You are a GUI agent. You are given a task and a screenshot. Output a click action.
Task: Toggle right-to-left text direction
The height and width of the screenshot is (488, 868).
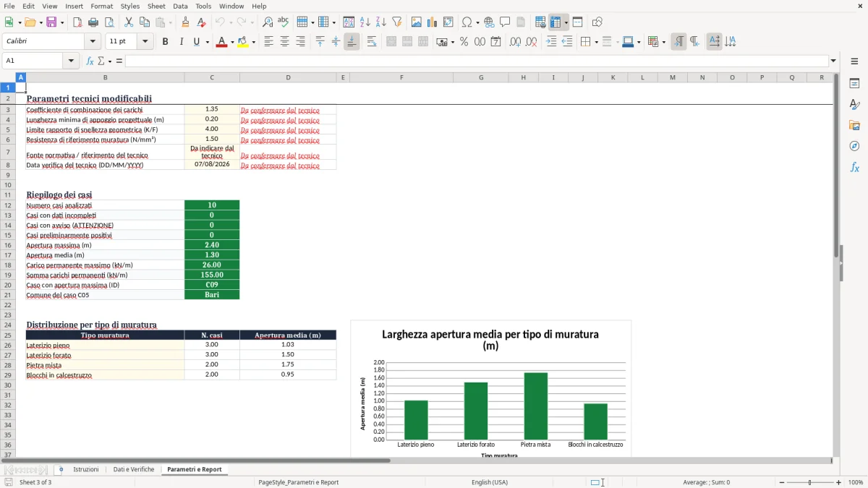coord(694,42)
